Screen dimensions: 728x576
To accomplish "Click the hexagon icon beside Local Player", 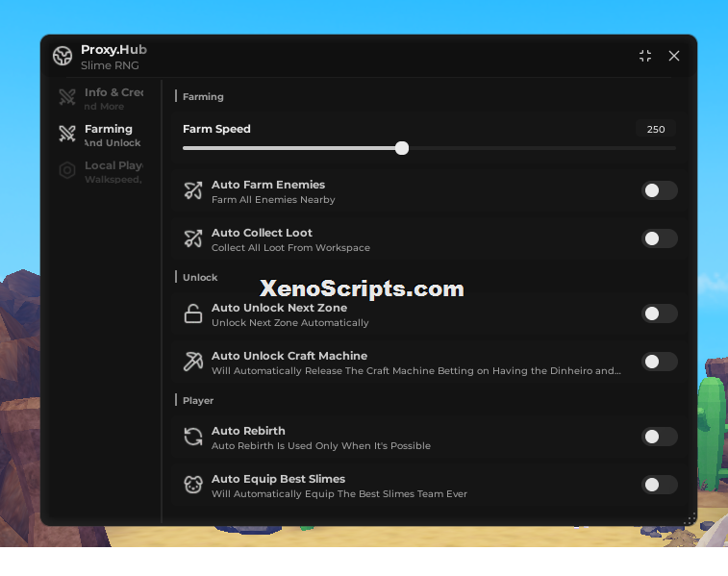I will [x=67, y=170].
